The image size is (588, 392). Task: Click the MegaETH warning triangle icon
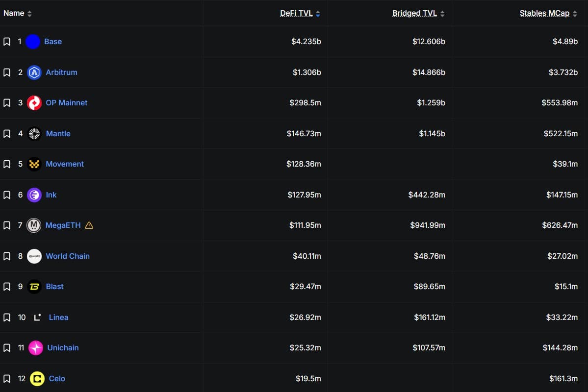coord(89,225)
